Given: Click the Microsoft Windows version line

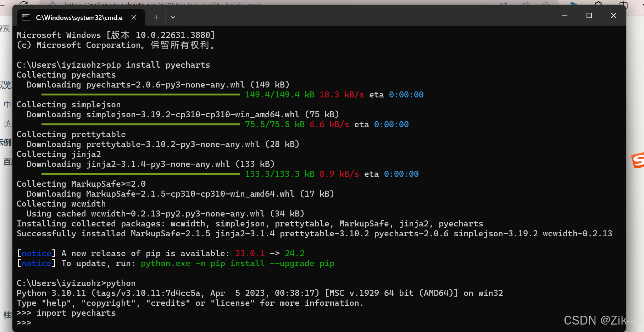Looking at the screenshot, I should point(116,35).
